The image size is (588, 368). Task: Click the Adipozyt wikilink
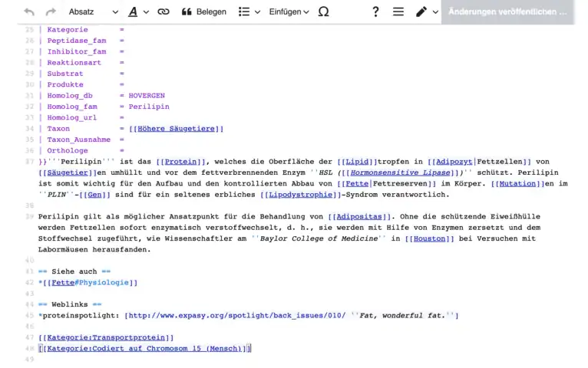(x=454, y=162)
